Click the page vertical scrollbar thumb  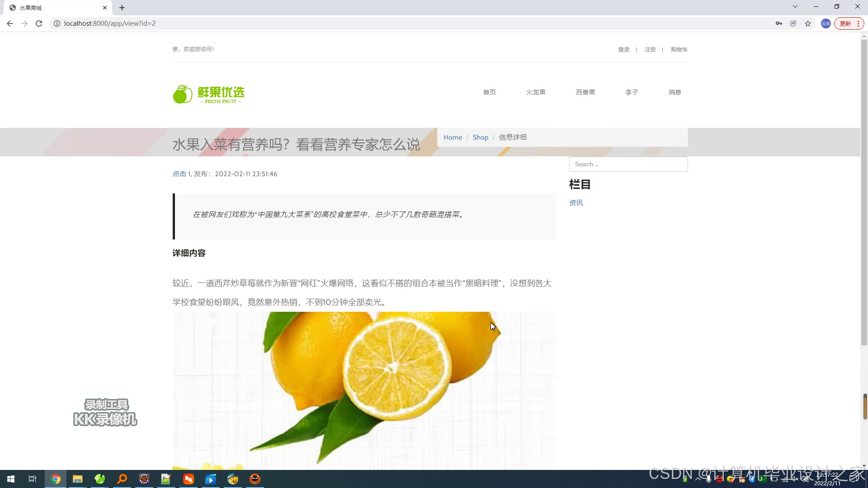click(864, 192)
